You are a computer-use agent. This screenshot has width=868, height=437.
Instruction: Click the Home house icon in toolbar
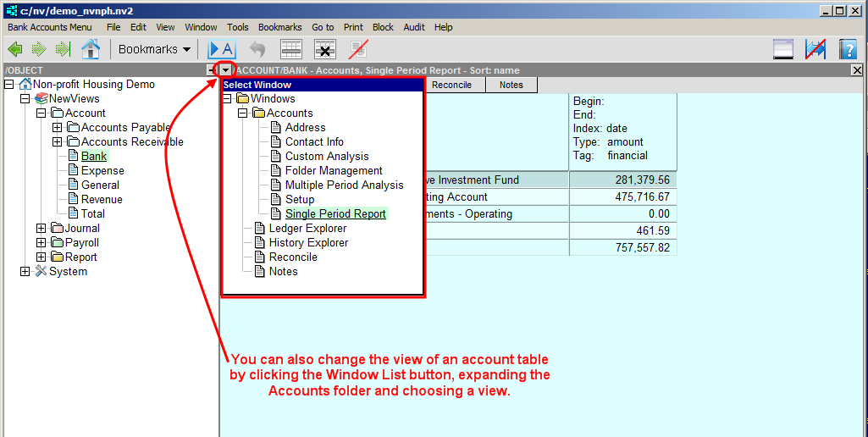(x=91, y=49)
